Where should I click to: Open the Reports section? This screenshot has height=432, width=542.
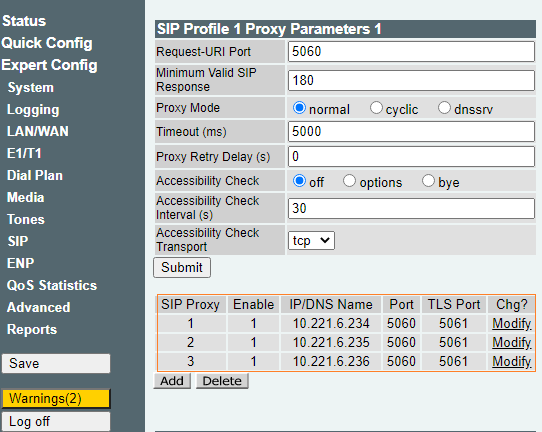click(32, 330)
